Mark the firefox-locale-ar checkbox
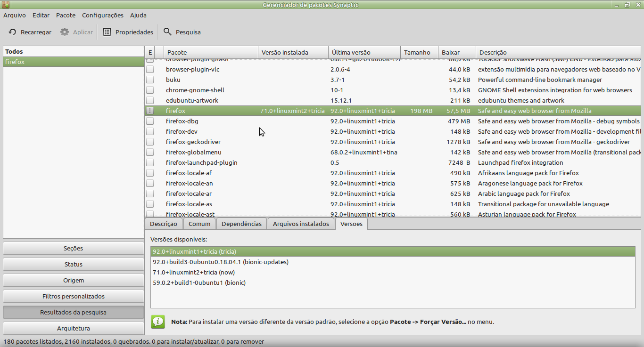Screen dimensions: 644x347 pyautogui.click(x=150, y=194)
